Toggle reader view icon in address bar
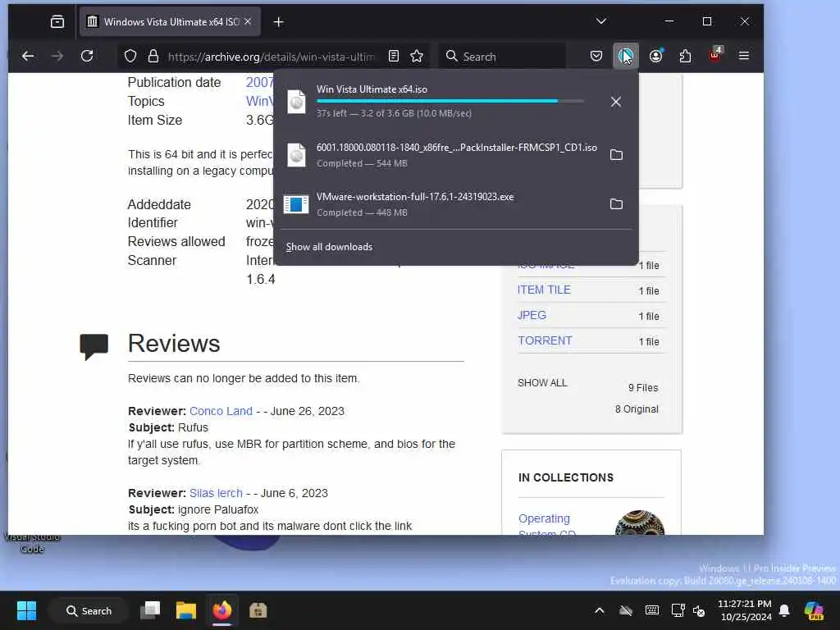 pos(394,56)
